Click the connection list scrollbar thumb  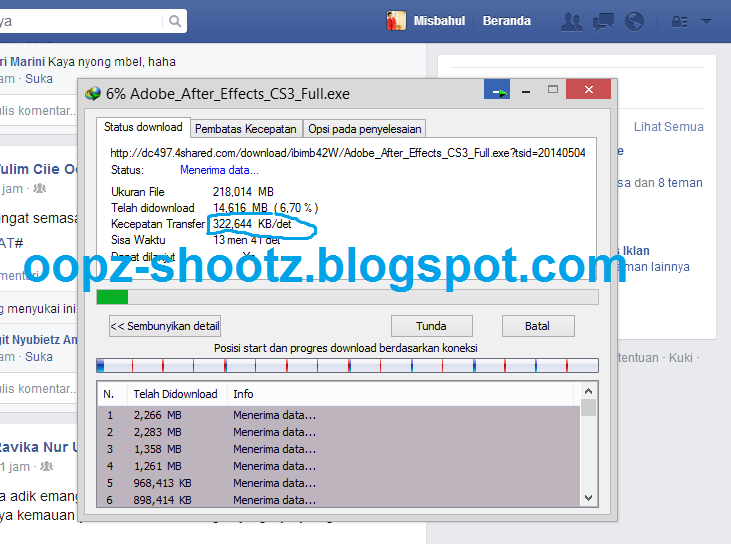[x=588, y=407]
